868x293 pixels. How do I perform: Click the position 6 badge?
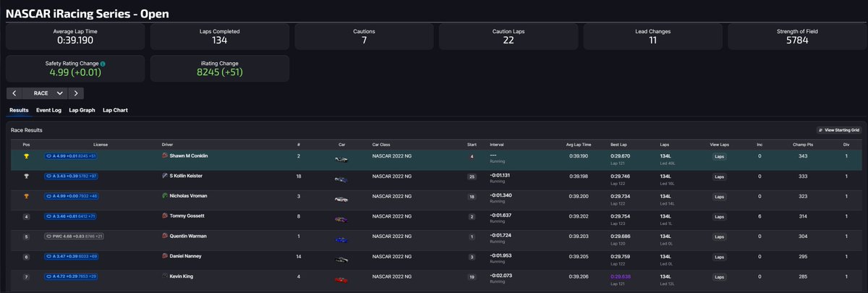point(26,257)
